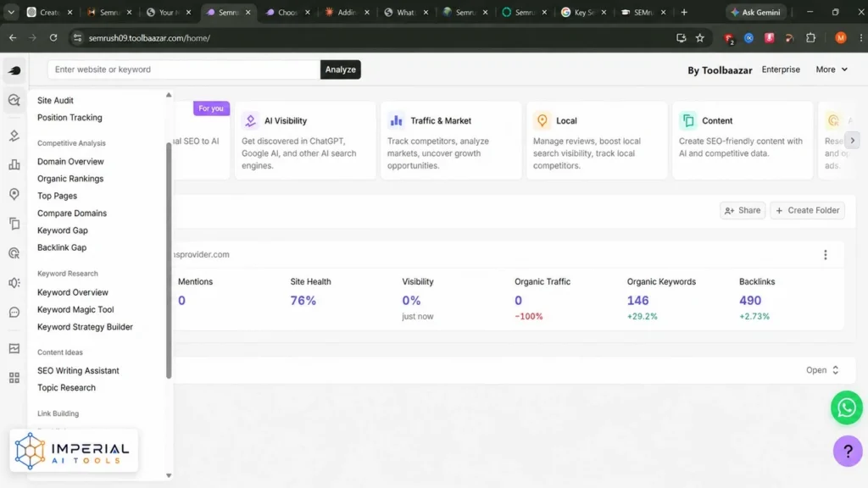Click the Ask Gemini button
The height and width of the screenshot is (488, 868).
755,12
